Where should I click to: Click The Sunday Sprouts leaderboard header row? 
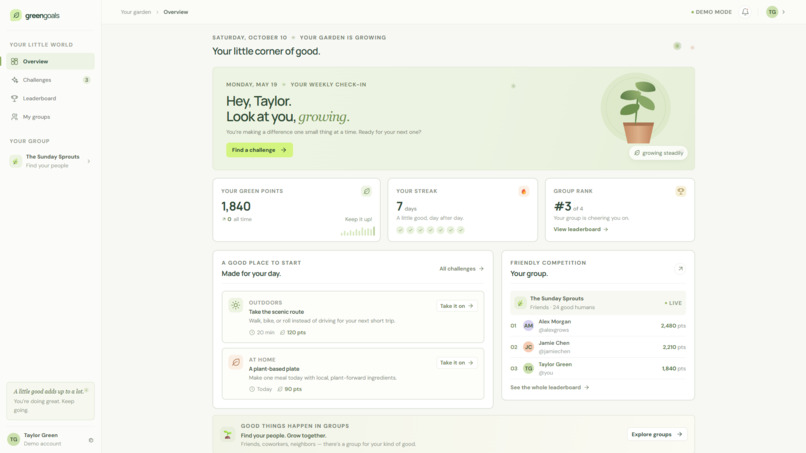pos(598,303)
